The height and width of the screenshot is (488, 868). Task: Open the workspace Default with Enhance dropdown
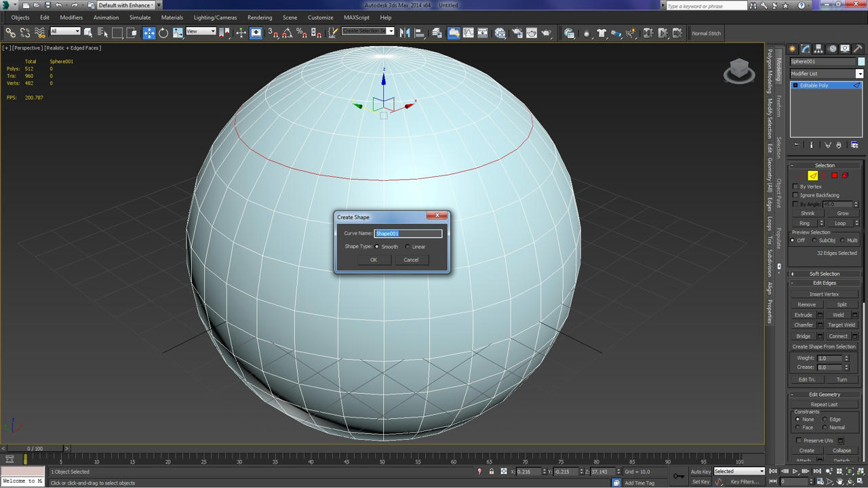coord(130,5)
